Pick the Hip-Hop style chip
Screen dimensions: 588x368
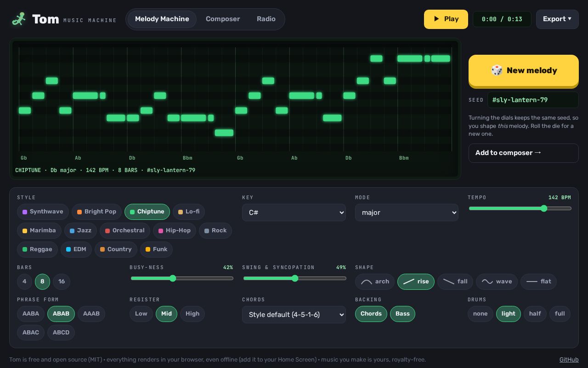click(175, 230)
